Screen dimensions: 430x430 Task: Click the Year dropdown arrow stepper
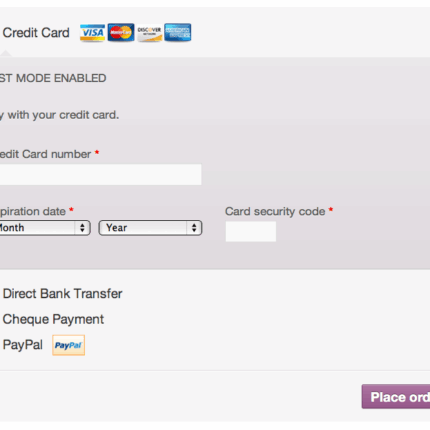pyautogui.click(x=194, y=228)
